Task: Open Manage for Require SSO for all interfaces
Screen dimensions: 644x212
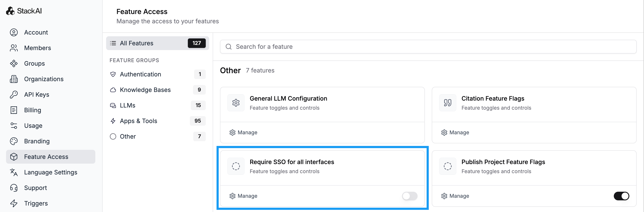Action: coord(243,196)
